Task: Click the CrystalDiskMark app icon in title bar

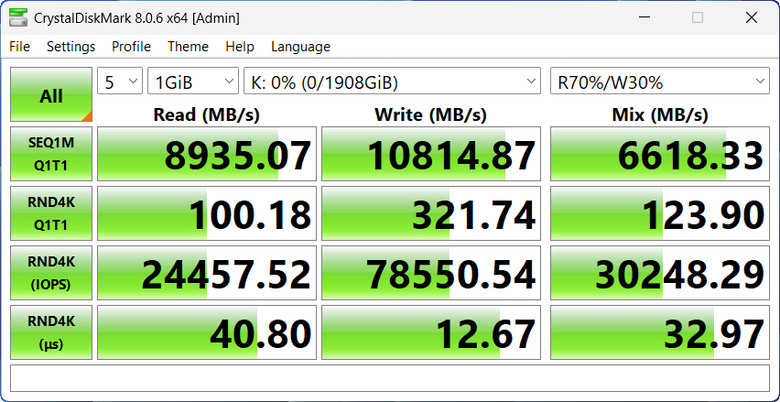Action: [18, 18]
